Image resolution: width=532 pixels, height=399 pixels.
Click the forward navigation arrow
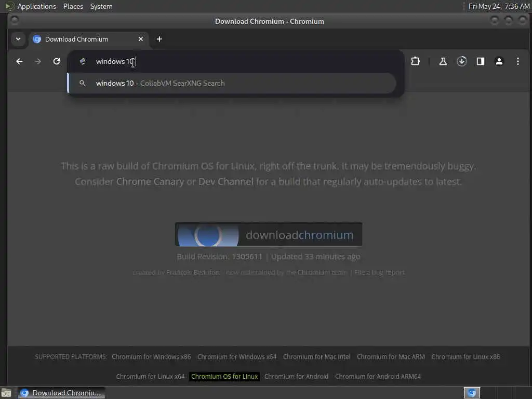(x=38, y=61)
